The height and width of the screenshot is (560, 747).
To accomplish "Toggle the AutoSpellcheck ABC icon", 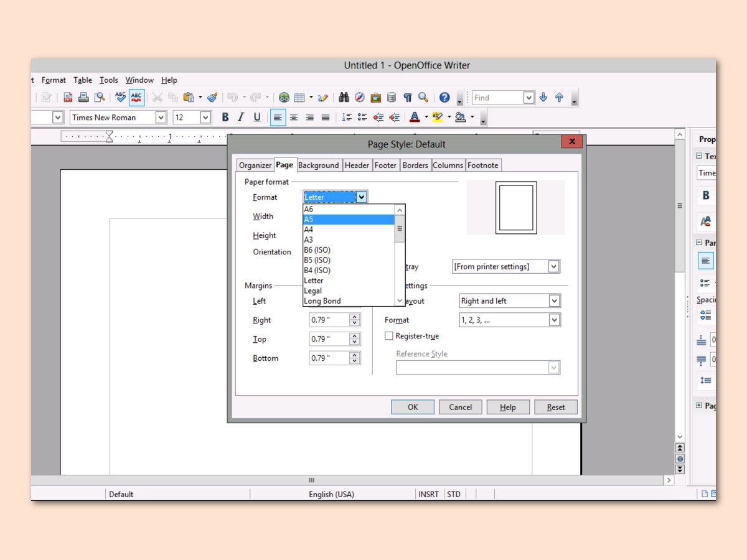I will coord(137,97).
